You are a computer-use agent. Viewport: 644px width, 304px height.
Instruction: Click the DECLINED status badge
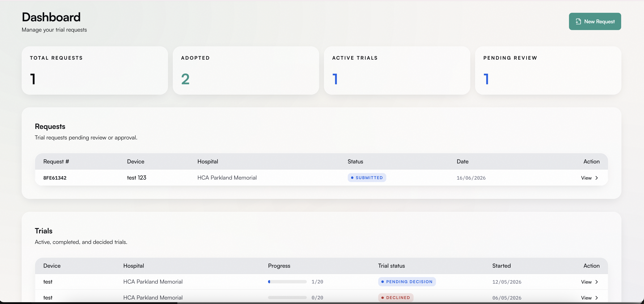[396, 297]
